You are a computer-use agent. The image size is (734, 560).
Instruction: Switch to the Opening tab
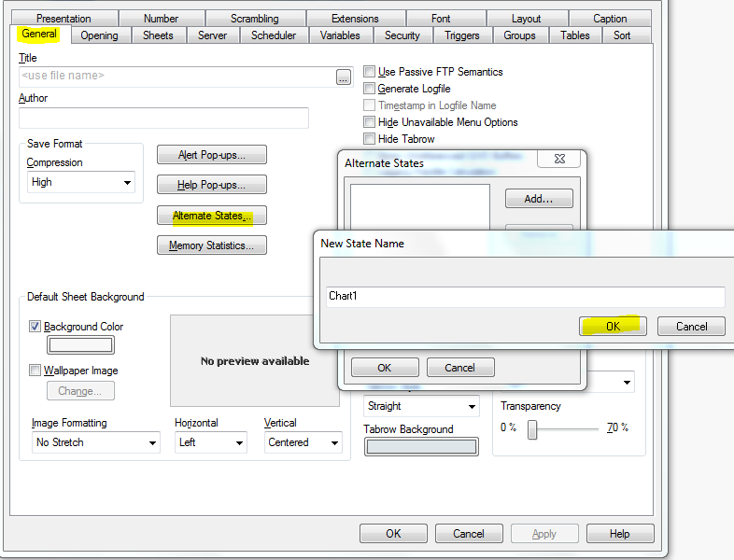click(x=99, y=35)
